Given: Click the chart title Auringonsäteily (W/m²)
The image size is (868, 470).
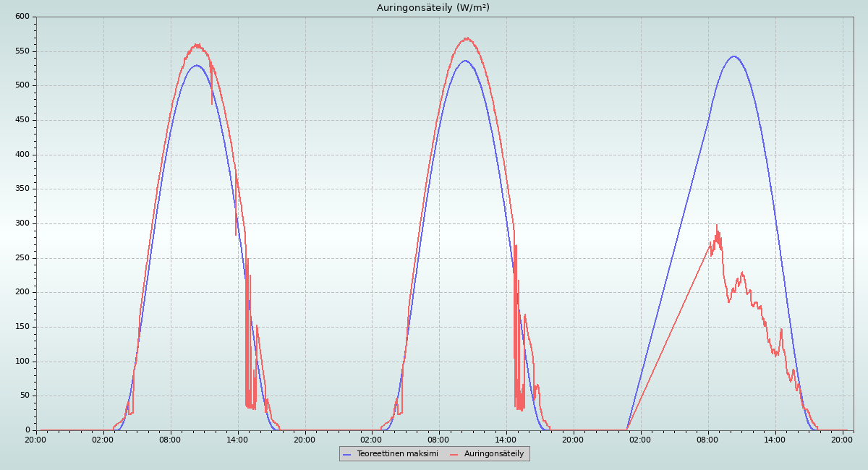Looking at the screenshot, I should point(433,7).
